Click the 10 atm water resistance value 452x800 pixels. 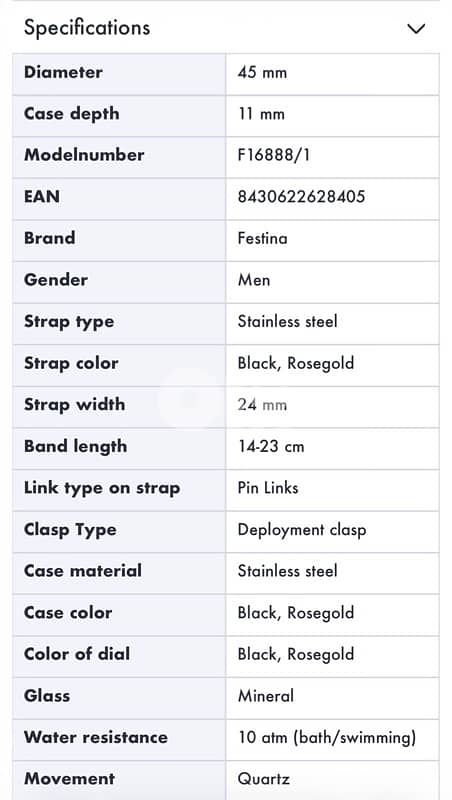click(x=327, y=738)
